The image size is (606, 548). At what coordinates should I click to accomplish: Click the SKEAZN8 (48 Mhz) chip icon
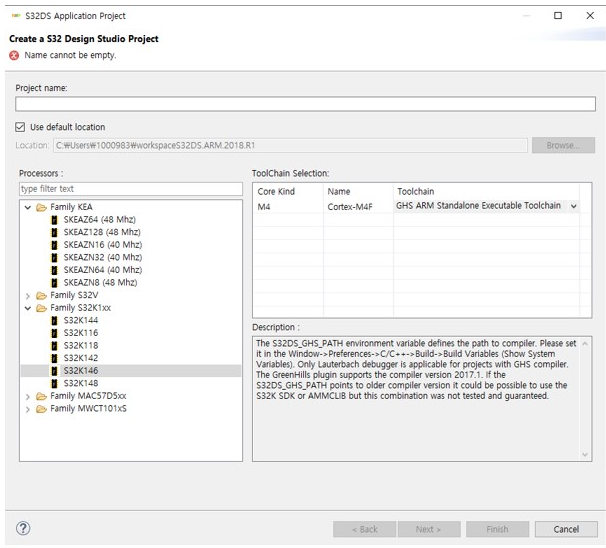click(x=55, y=282)
